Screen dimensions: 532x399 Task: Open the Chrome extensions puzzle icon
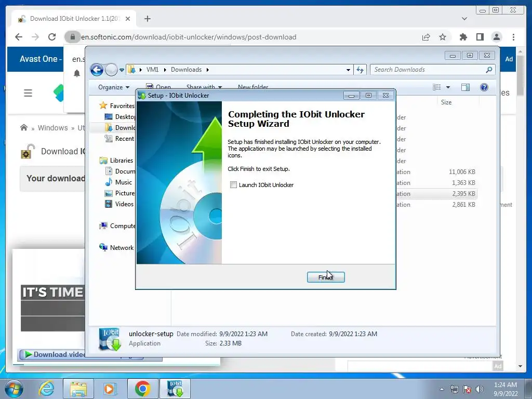click(463, 37)
